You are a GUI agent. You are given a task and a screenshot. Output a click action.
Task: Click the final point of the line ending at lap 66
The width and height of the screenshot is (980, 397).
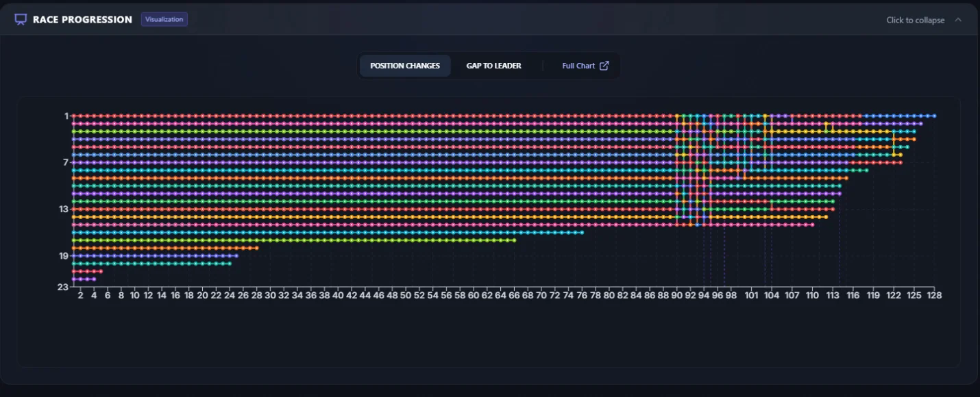(514, 240)
